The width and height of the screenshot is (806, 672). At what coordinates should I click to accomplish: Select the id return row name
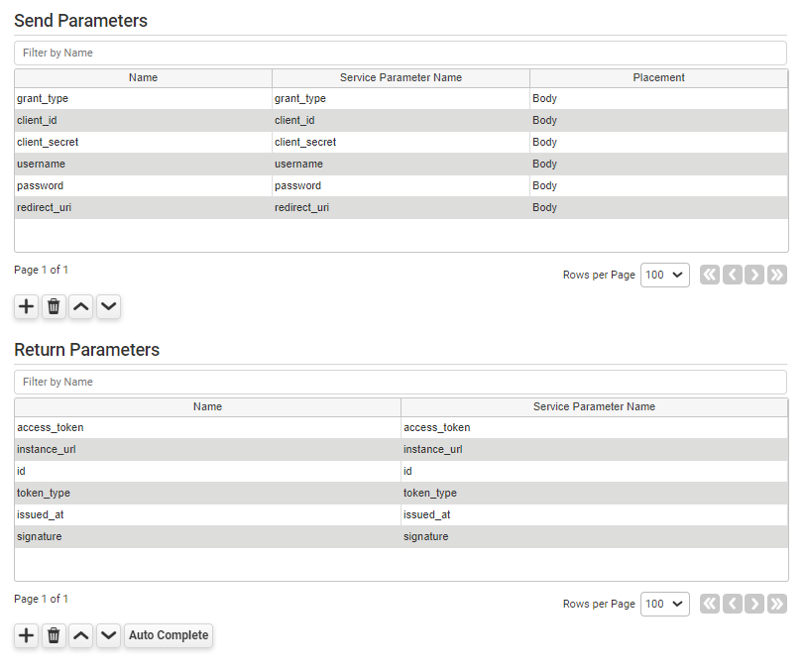(207, 471)
